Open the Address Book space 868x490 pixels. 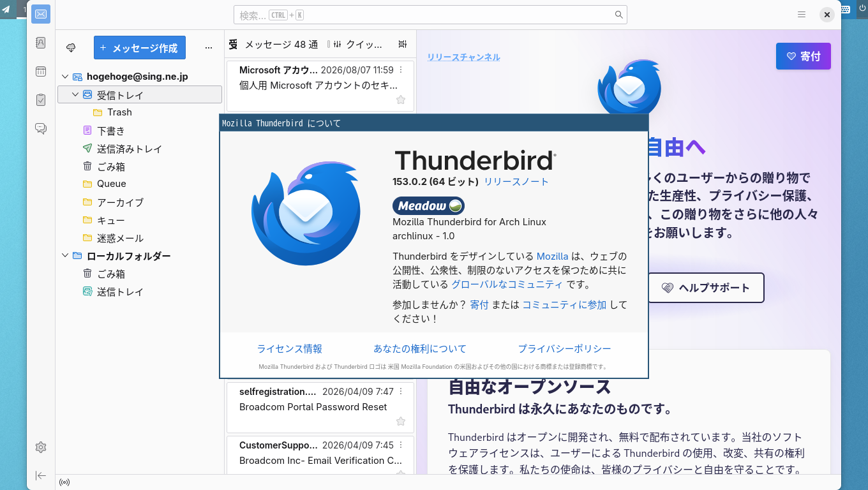pos(41,43)
